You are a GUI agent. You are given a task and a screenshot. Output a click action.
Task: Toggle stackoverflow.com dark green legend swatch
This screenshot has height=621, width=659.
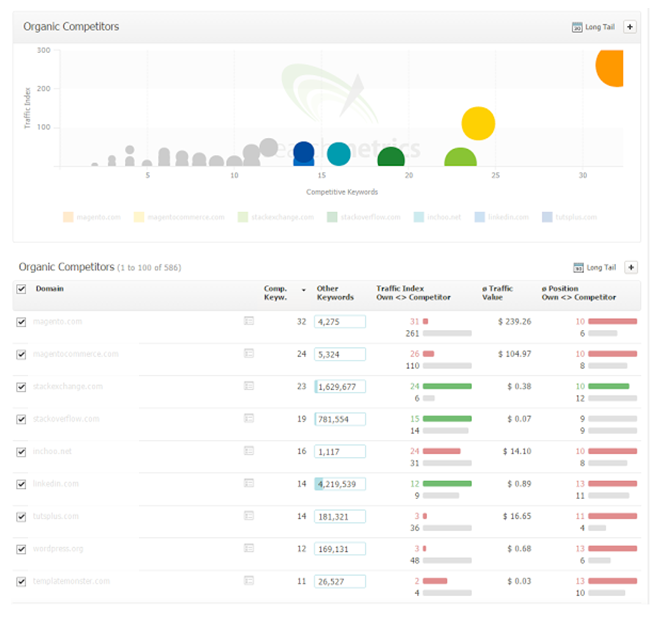click(x=332, y=217)
